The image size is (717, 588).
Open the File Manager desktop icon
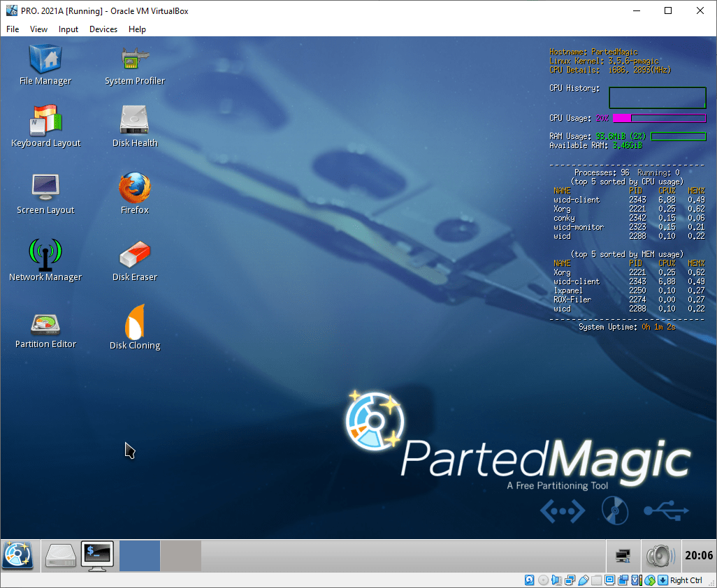coord(45,65)
